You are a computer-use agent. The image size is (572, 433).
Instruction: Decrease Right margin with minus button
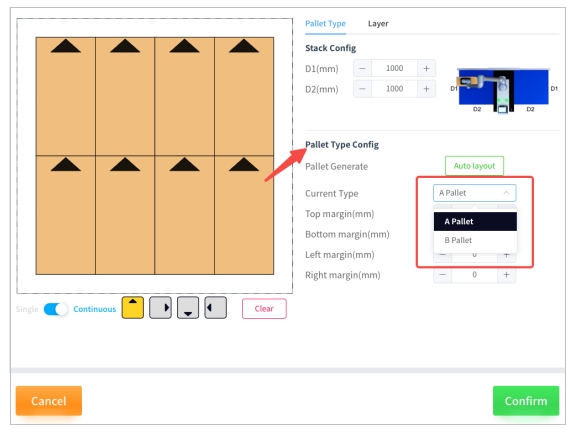(442, 275)
